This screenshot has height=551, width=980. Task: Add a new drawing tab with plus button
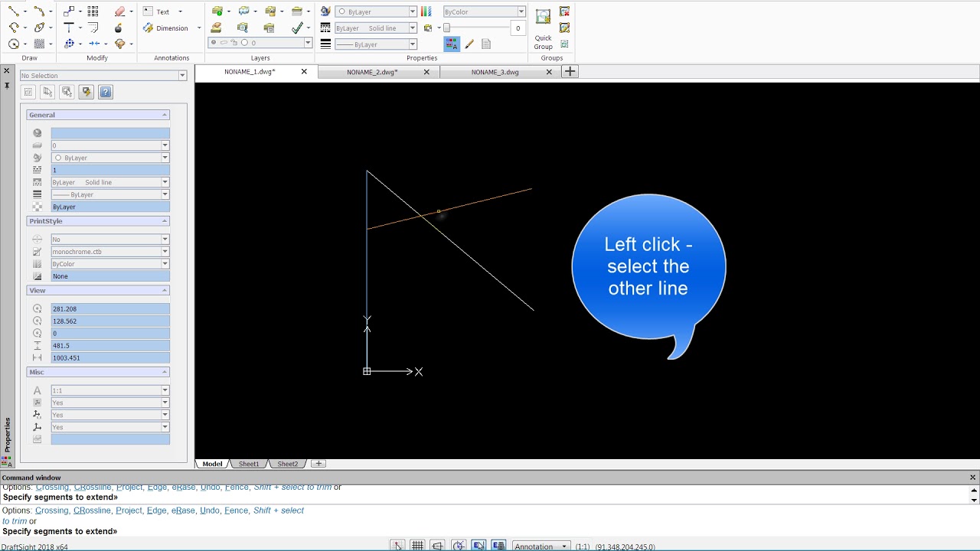(x=570, y=72)
